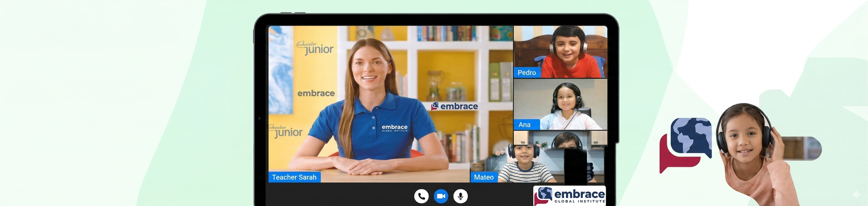The image size is (868, 206).
Task: Click the Teacher Sarah name label
Action: 294,177
